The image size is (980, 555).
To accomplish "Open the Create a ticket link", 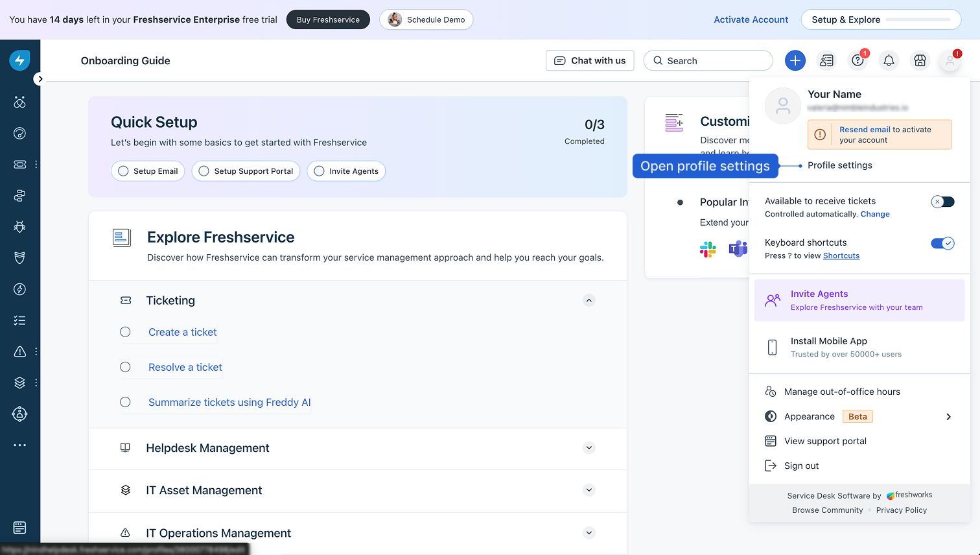I will tap(183, 332).
